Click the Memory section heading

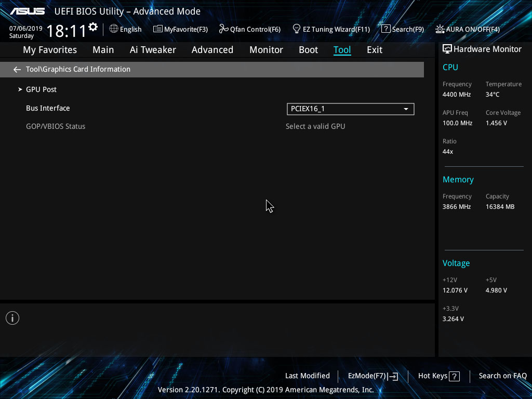458,179
